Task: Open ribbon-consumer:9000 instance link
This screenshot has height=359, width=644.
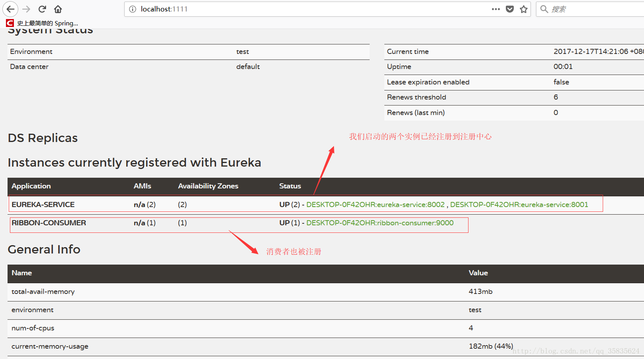Action: pyautogui.click(x=380, y=223)
